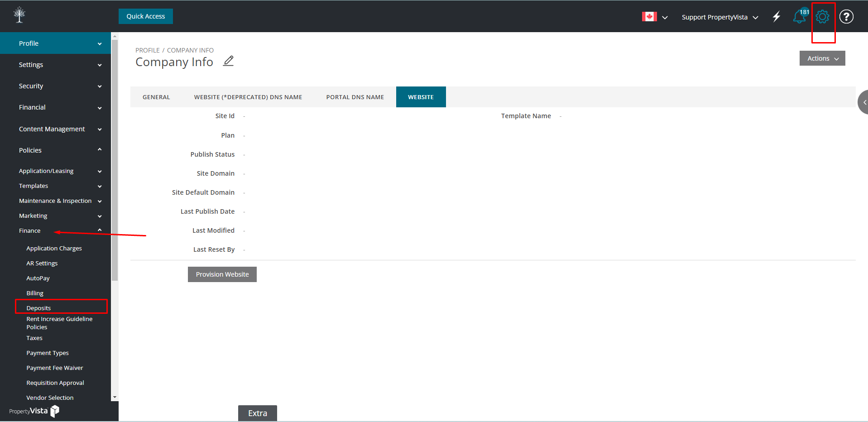Viewport: 868px width, 422px height.
Task: Collapse the Finance policies group
Action: click(x=55, y=231)
